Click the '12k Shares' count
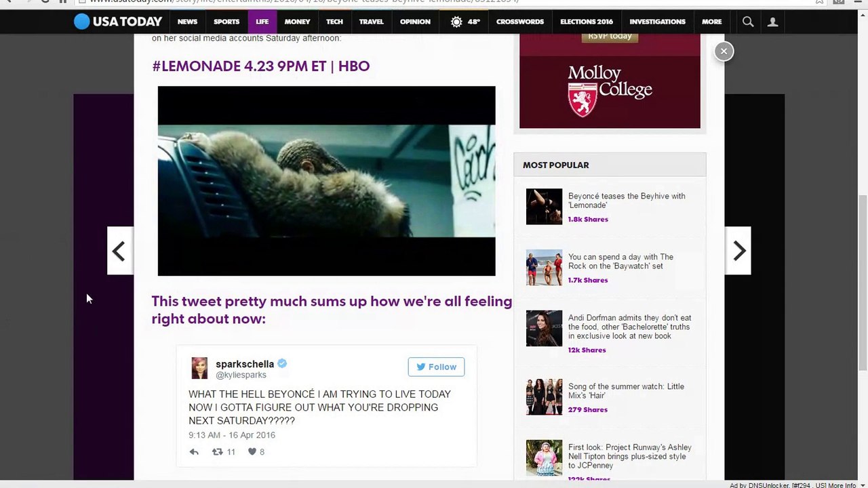 587,350
